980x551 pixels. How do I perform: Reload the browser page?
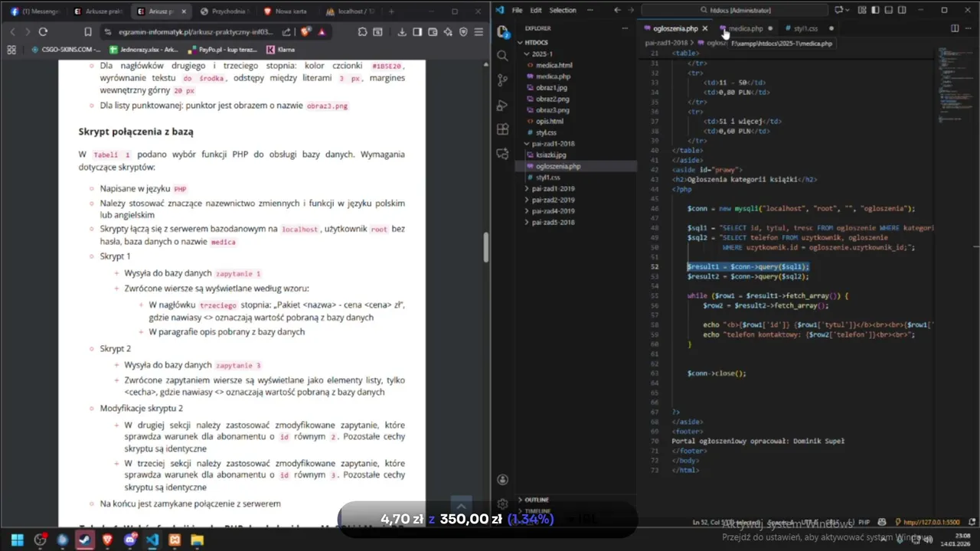[x=43, y=32]
